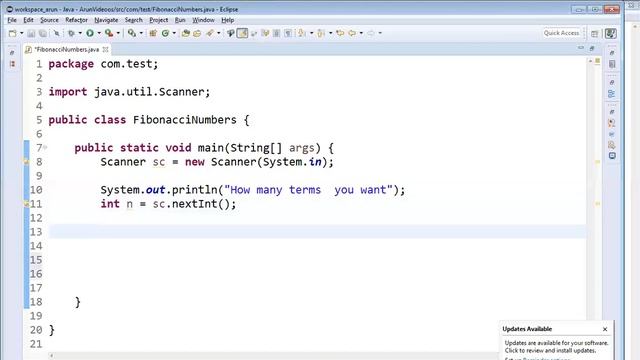Close the FibonacciNumbers.java editor tab
640x360 pixels.
click(105, 49)
